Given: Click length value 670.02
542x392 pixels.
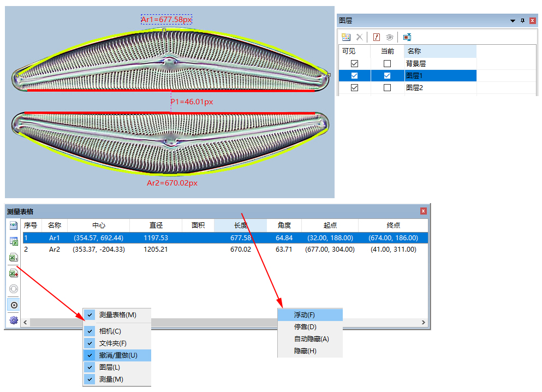Looking at the screenshot, I should (x=241, y=250).
